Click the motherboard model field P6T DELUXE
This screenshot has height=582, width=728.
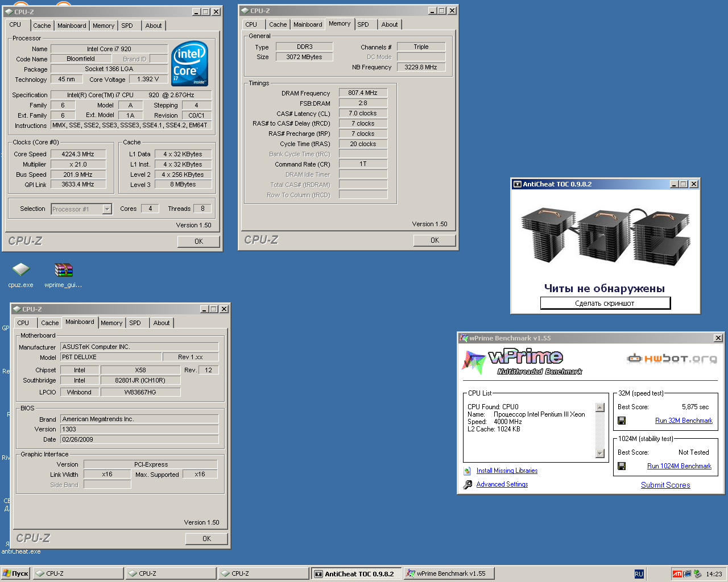[x=111, y=357]
